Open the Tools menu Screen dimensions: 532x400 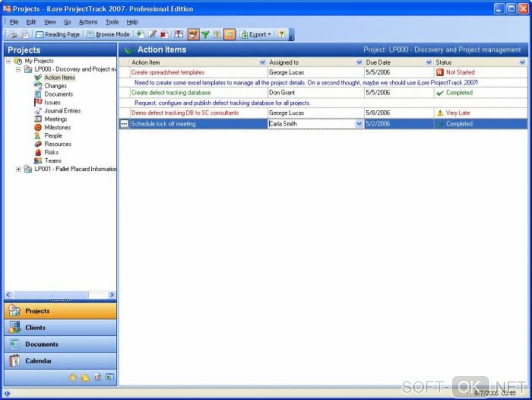112,22
